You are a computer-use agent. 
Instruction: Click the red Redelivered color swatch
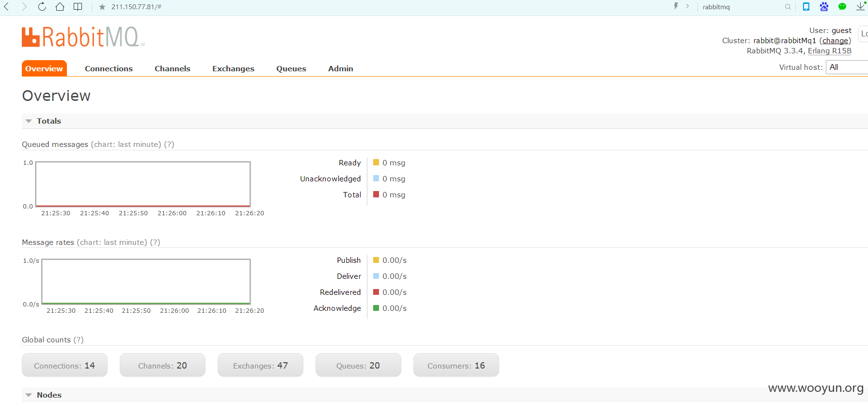376,292
